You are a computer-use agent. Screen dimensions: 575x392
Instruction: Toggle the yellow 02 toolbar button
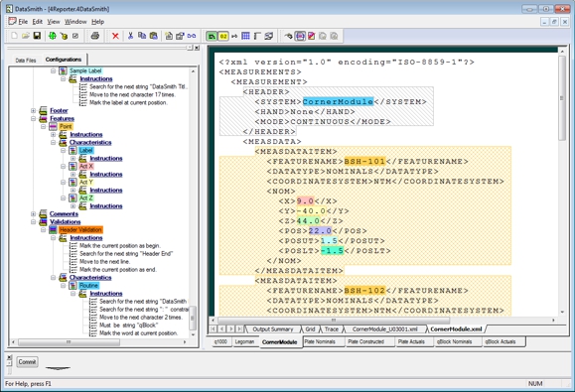coord(223,36)
